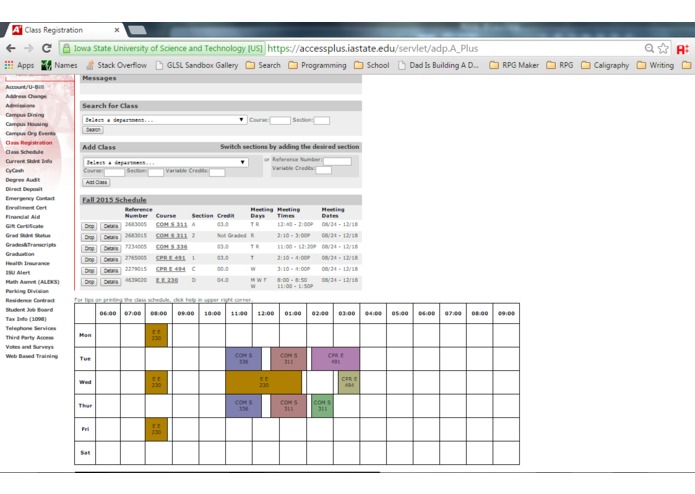The width and height of the screenshot is (695, 494).
Task: Open Class Schedule in sidebar
Action: pos(24,152)
